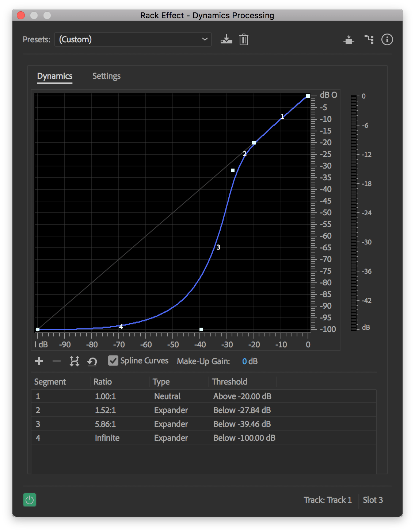
Task: Open the Presets dropdown
Action: [133, 39]
